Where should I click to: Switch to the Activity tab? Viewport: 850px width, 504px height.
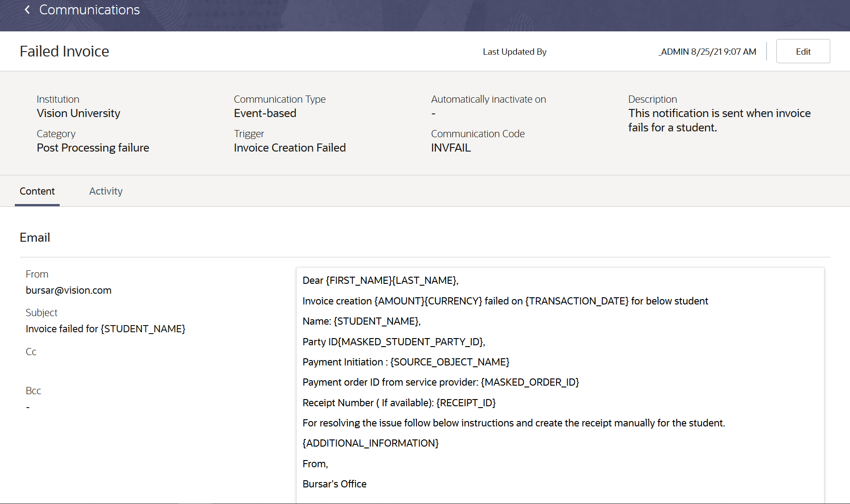pos(106,191)
